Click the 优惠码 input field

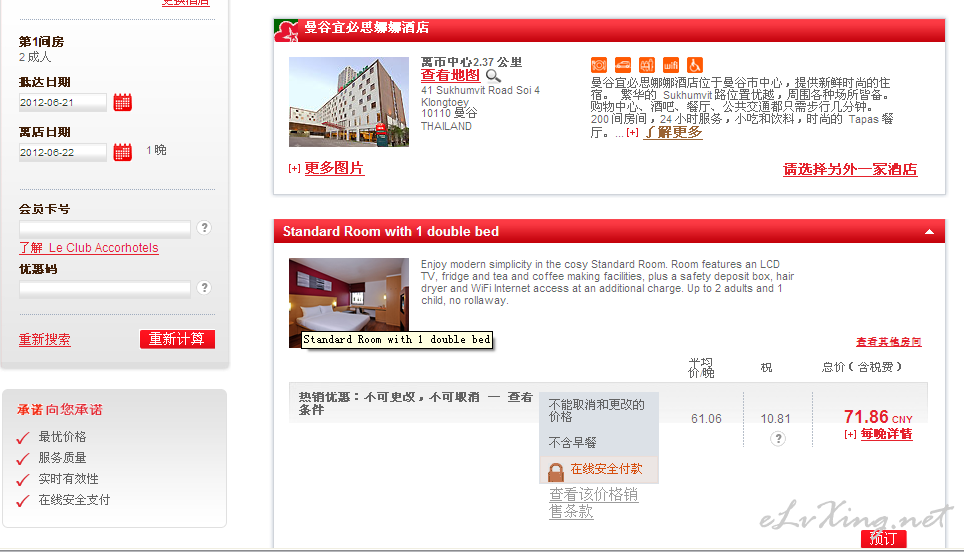point(105,289)
